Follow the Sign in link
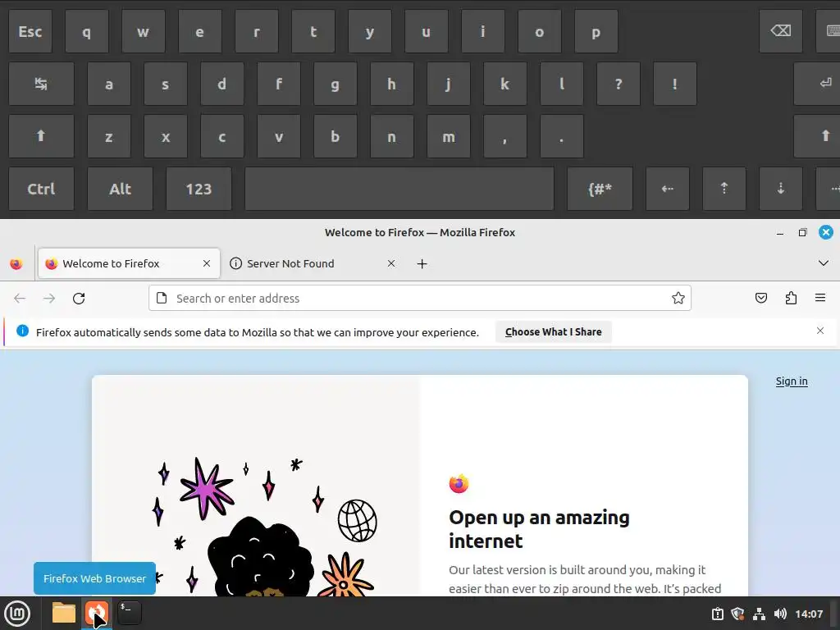Image resolution: width=840 pixels, height=630 pixels. 792,381
